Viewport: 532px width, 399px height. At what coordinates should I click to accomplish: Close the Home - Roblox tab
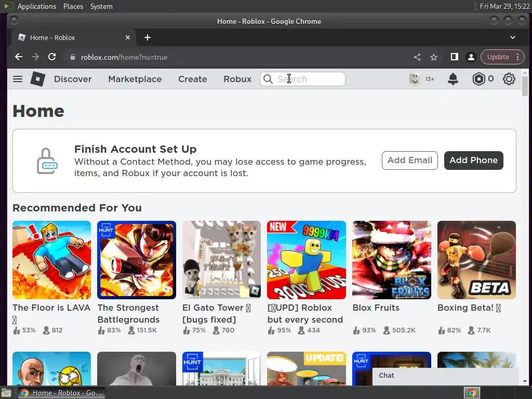coord(128,37)
